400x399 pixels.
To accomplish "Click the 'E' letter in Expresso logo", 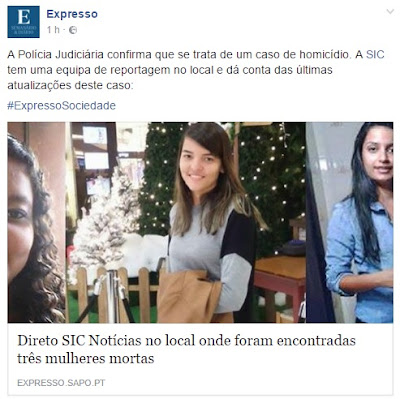I will point(23,17).
